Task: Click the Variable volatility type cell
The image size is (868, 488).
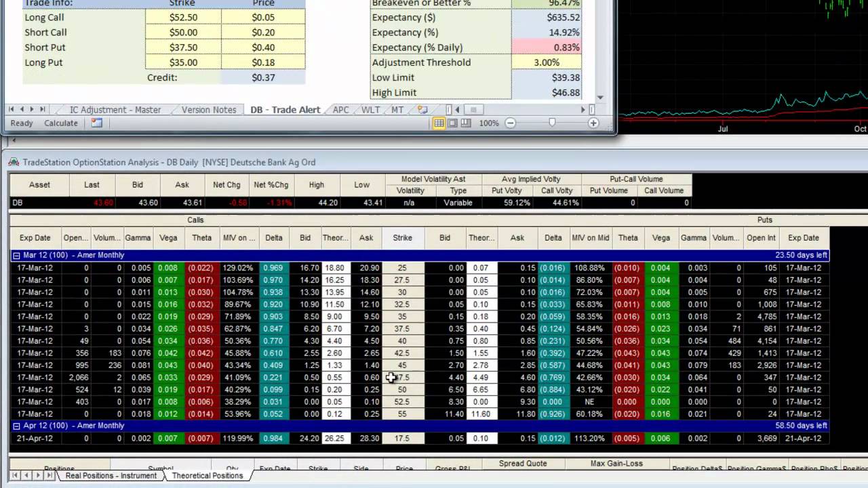Action: [x=458, y=203]
